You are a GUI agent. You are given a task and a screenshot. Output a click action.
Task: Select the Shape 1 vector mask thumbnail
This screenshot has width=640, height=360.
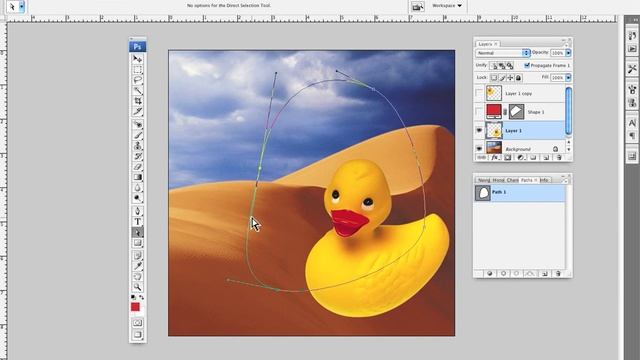(x=516, y=112)
